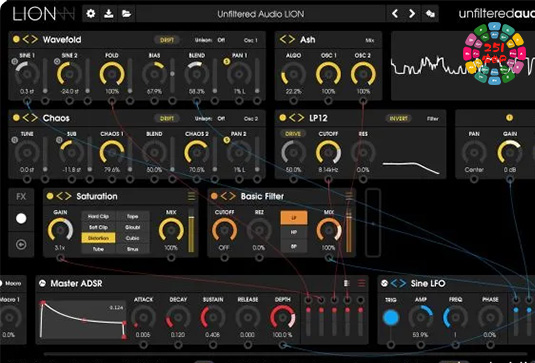Toggle DRIFT on Chaos oscillator

(x=167, y=118)
